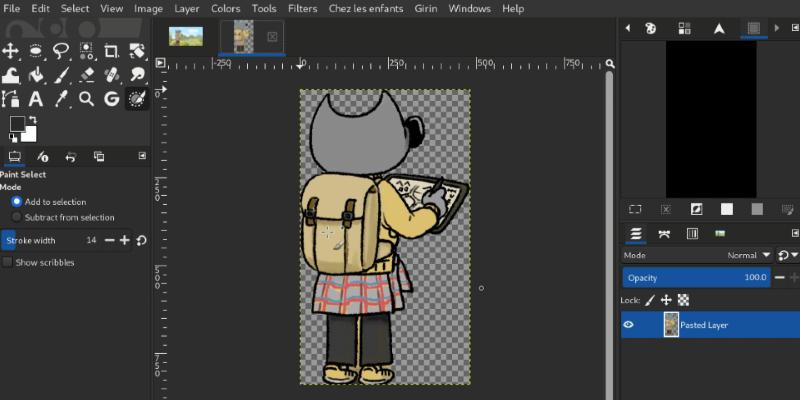Open the foreground color swatch

click(x=17, y=123)
